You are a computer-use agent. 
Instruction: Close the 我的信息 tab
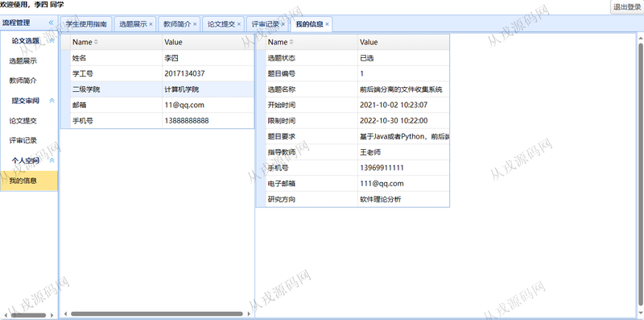pos(327,24)
